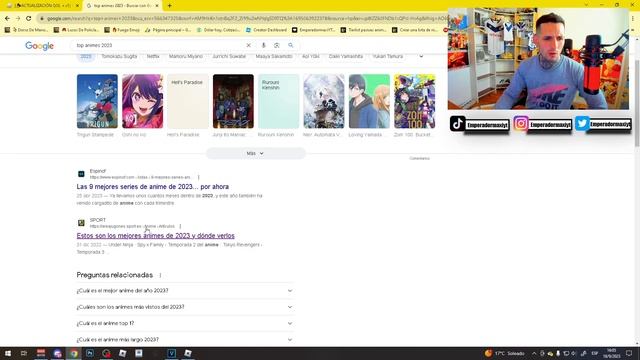Expand '¿Cuál es el anime top 1?' question
The image size is (640, 360).
(x=185, y=323)
